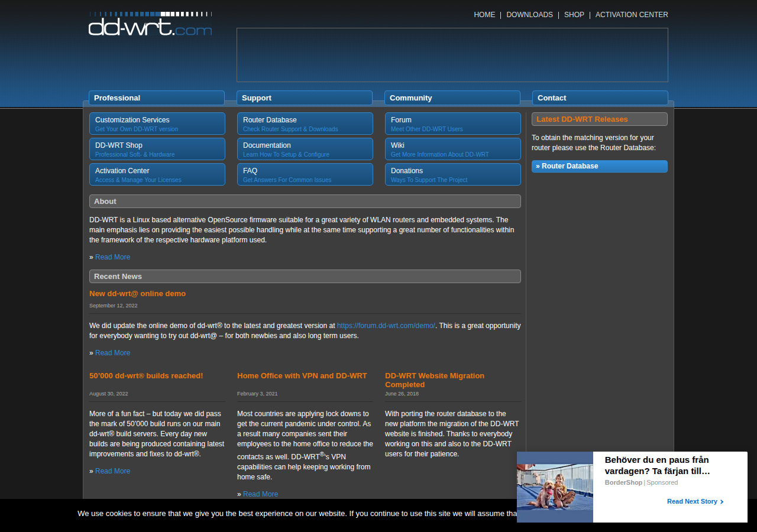
Task: Select the Contact section tab
Action: point(600,98)
